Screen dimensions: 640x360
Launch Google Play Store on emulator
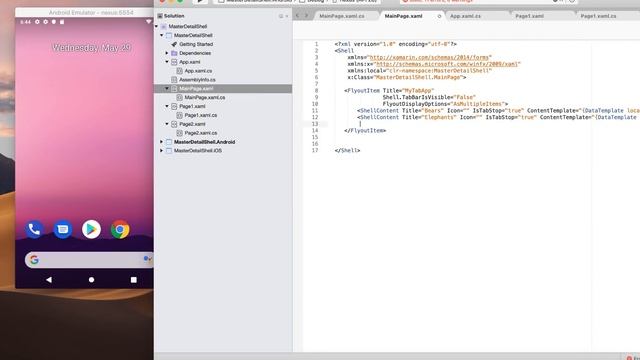91,229
